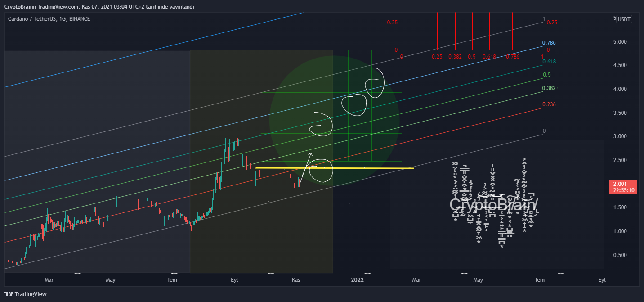
Task: Select the red 0.236 channel level label
Action: coord(549,104)
